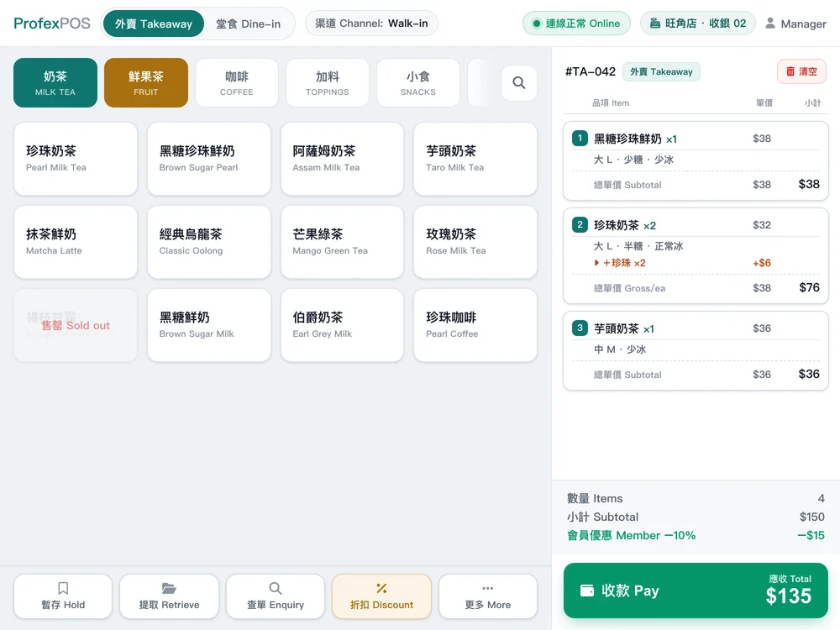Add 經典烏龍茶 Classic Oolong
The image size is (840, 630).
pos(209,242)
